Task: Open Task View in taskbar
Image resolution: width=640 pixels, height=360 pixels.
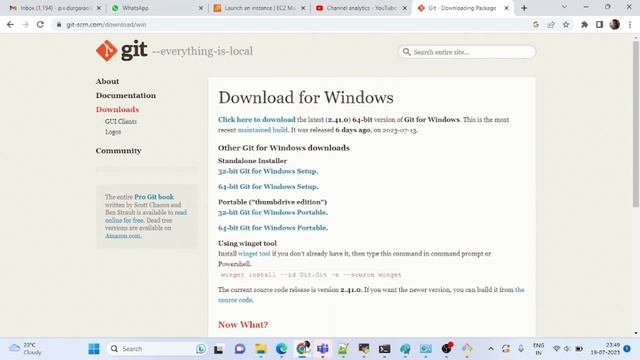Action: [x=219, y=349]
